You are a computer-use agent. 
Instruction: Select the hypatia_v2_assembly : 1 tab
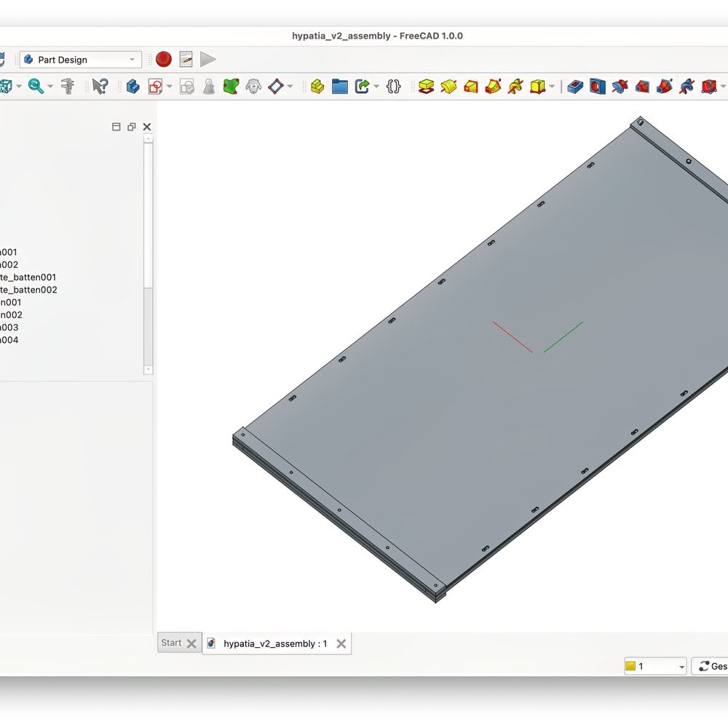pyautogui.click(x=274, y=644)
